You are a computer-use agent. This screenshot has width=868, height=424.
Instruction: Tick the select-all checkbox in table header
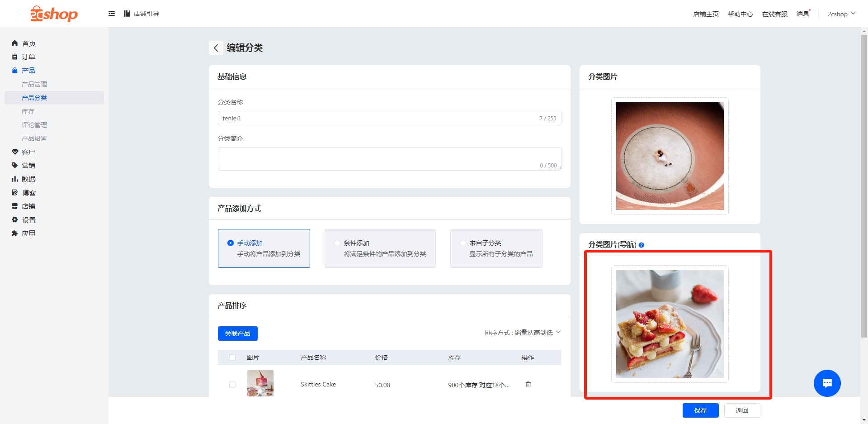coord(232,357)
